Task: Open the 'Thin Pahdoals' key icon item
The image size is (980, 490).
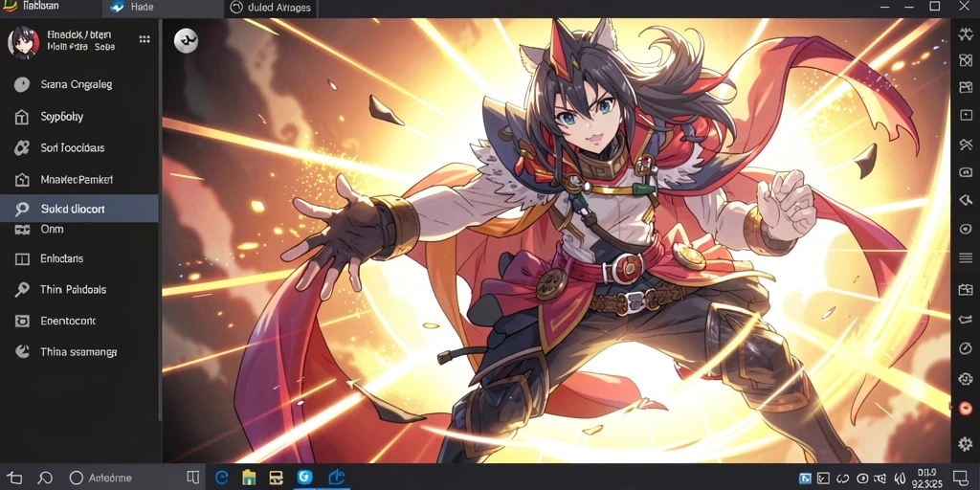Action: tap(22, 289)
